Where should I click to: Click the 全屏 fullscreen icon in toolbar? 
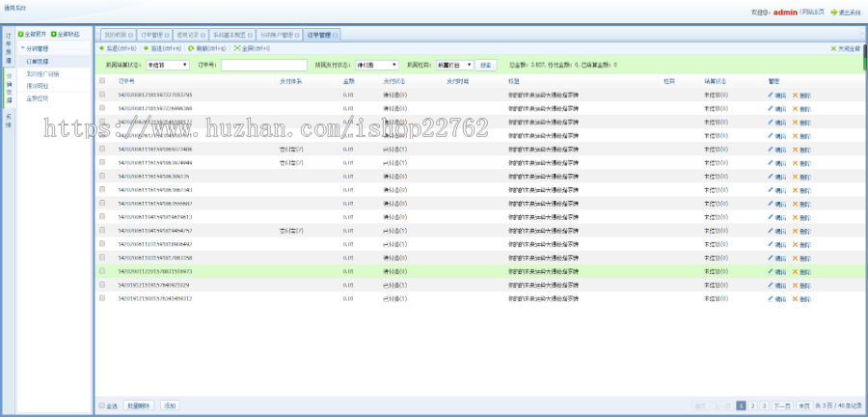pos(237,47)
